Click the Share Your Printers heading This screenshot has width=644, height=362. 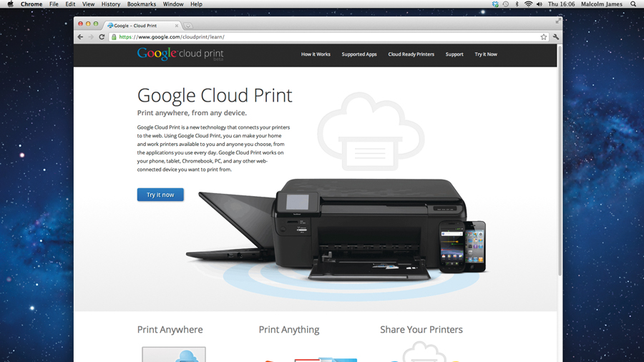(x=421, y=330)
